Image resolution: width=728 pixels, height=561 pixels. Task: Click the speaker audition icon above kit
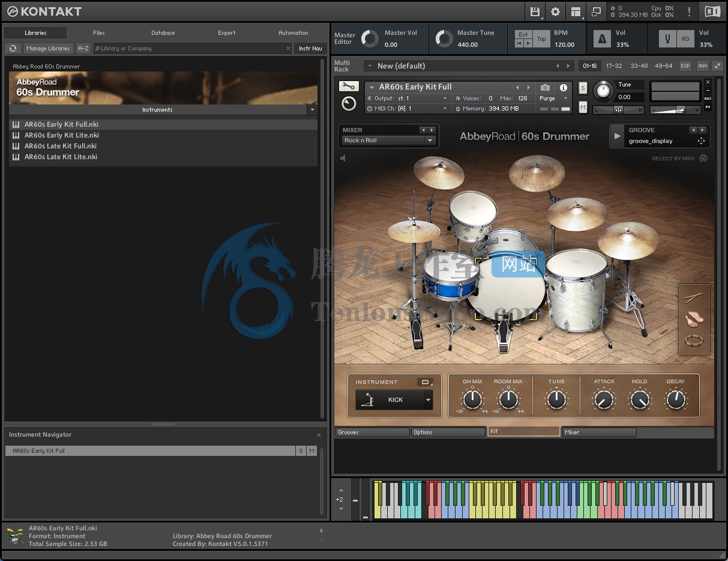(343, 158)
